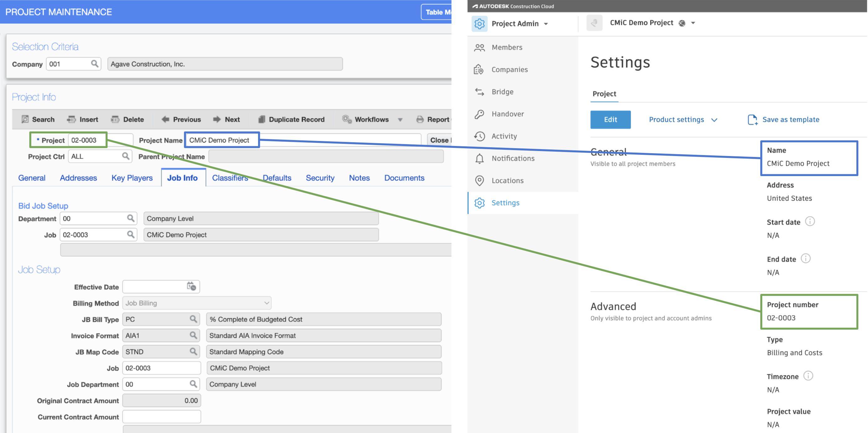The width and height of the screenshot is (868, 433).
Task: Expand the Product settings dropdown
Action: [x=683, y=119]
